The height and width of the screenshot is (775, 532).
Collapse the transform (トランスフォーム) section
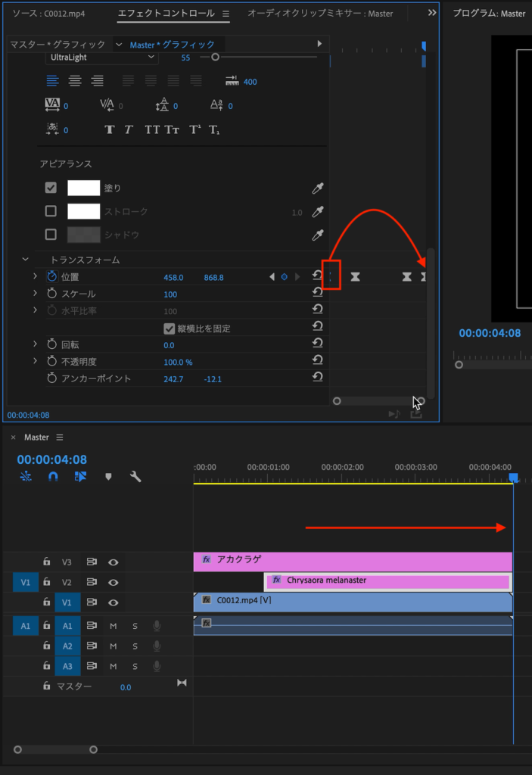point(25,260)
